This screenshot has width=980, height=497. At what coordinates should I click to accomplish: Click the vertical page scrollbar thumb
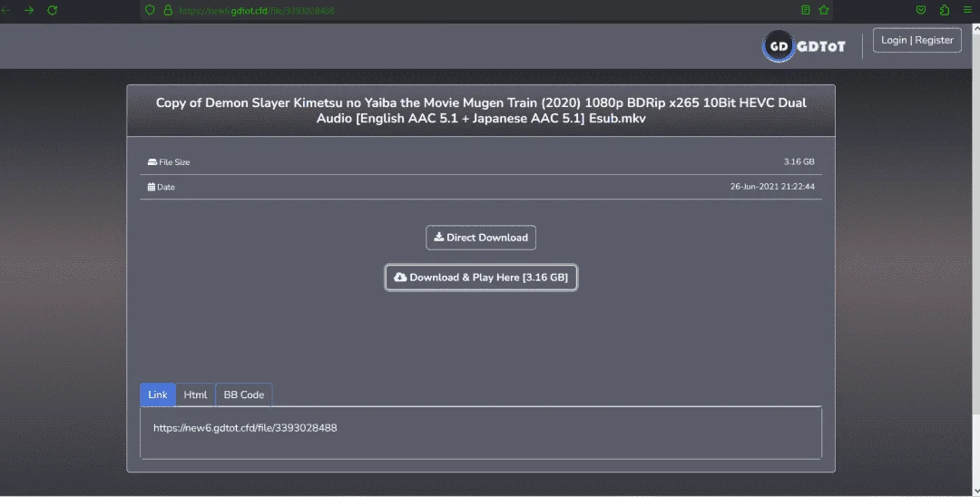(x=975, y=223)
